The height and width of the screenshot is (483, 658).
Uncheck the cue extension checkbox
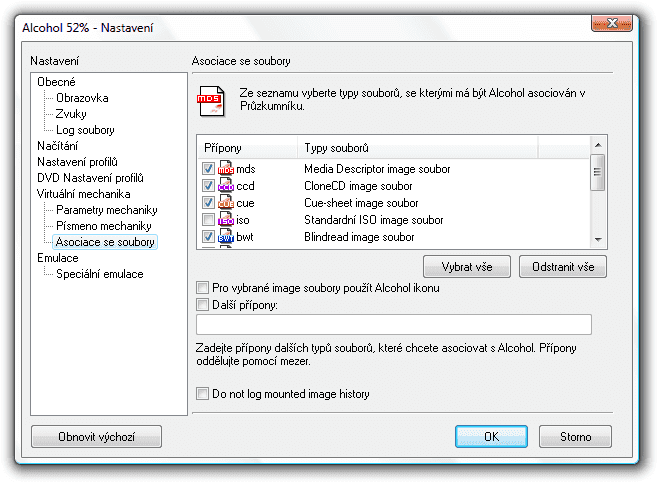208,203
